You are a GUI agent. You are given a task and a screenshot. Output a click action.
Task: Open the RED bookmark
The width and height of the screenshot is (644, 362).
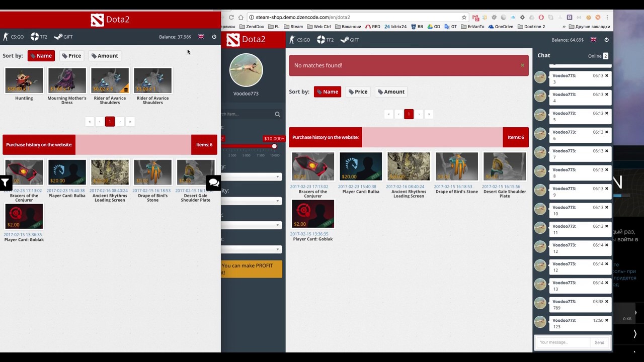373,27
